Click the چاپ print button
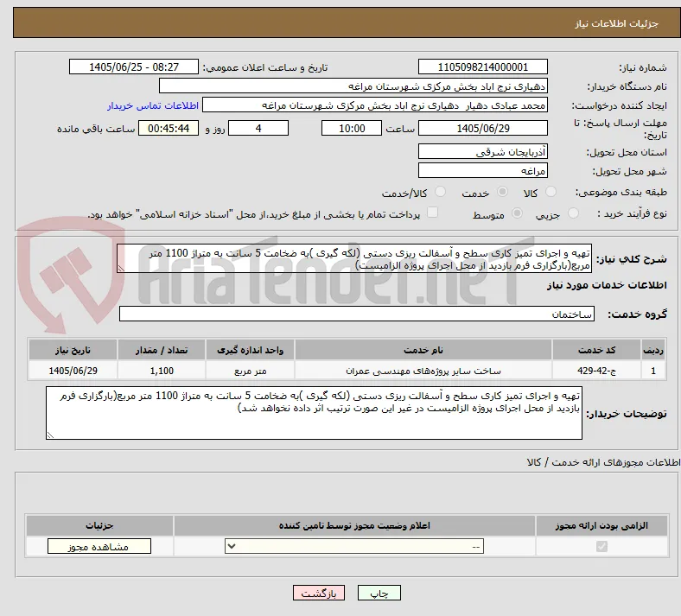This screenshot has width=681, height=616. [379, 593]
